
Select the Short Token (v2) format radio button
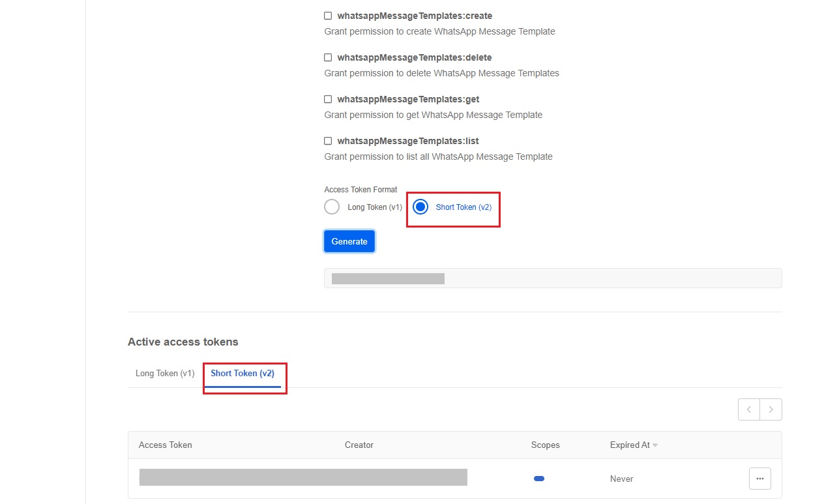click(x=420, y=207)
